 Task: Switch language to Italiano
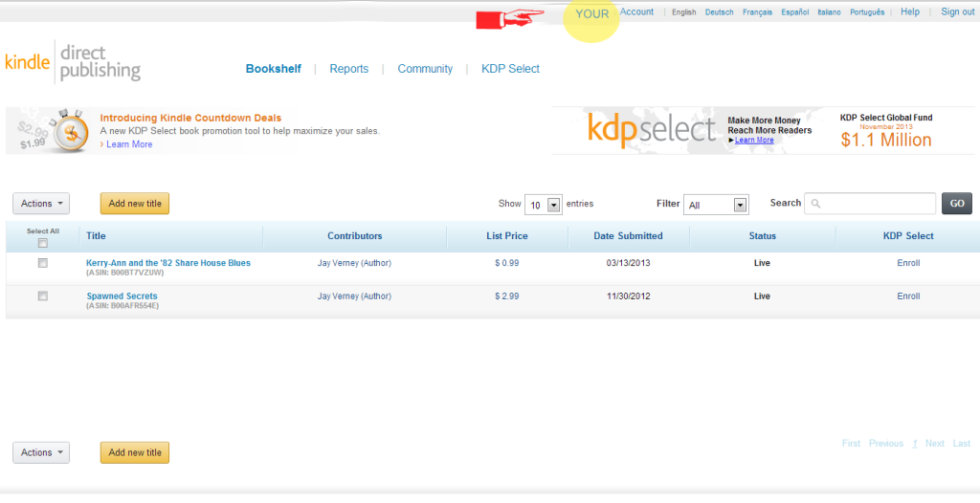pos(830,11)
